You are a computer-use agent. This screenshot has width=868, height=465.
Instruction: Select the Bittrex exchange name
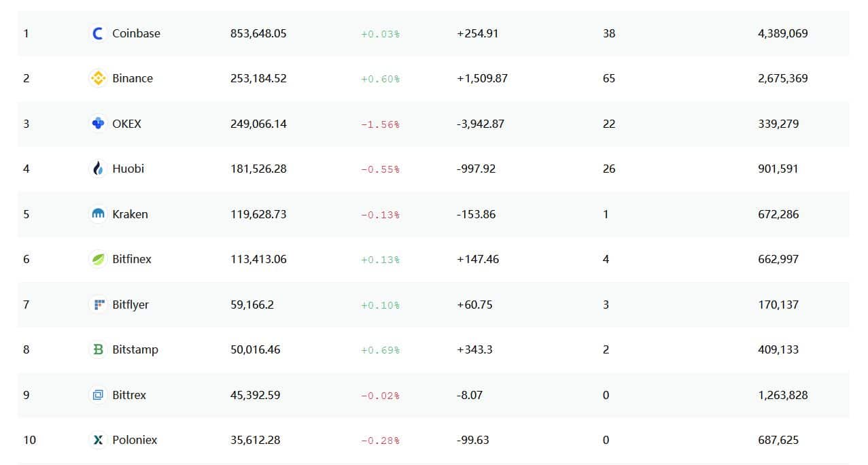coord(129,395)
